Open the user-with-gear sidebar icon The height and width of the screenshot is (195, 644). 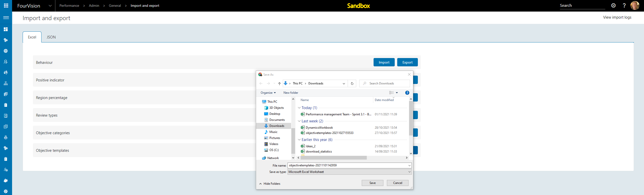pos(6,170)
